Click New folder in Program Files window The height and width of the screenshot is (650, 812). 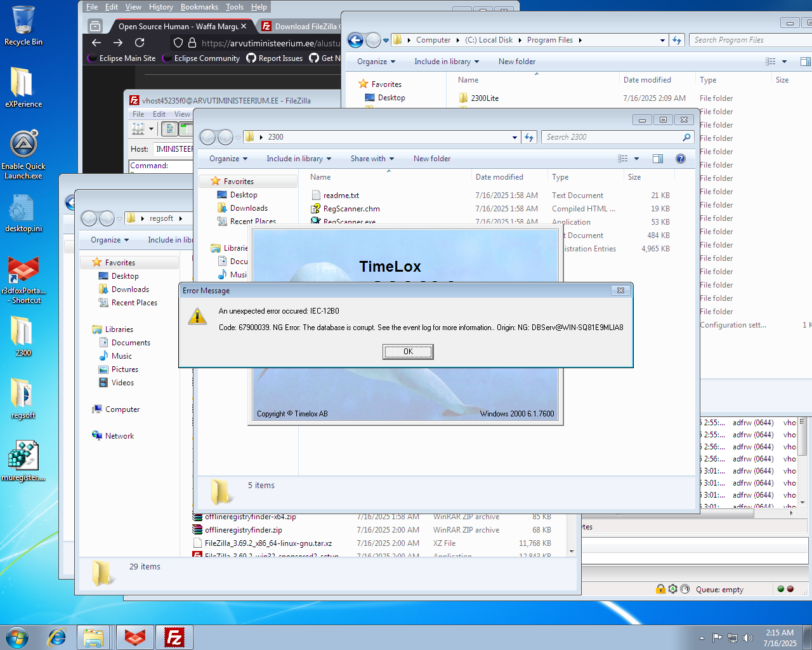tap(517, 62)
